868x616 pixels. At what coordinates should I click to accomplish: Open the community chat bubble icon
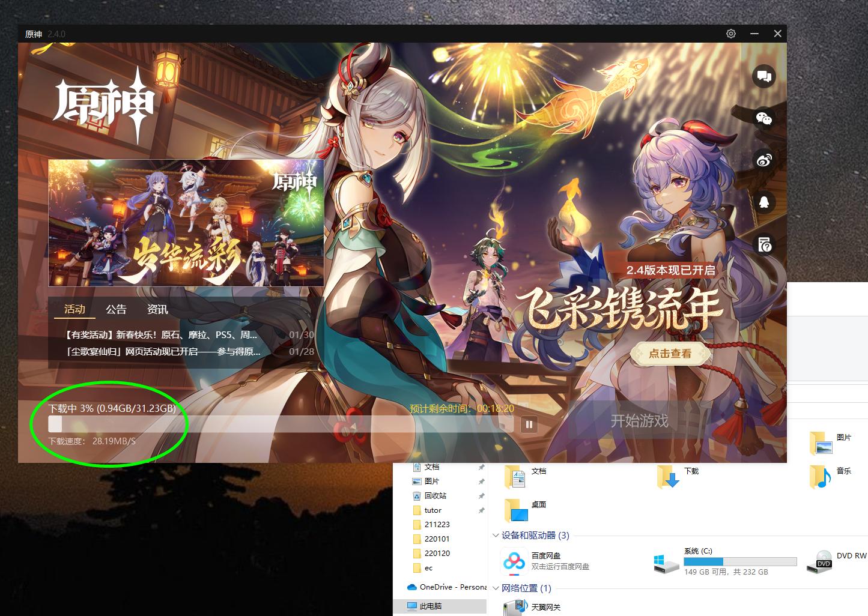(x=764, y=76)
